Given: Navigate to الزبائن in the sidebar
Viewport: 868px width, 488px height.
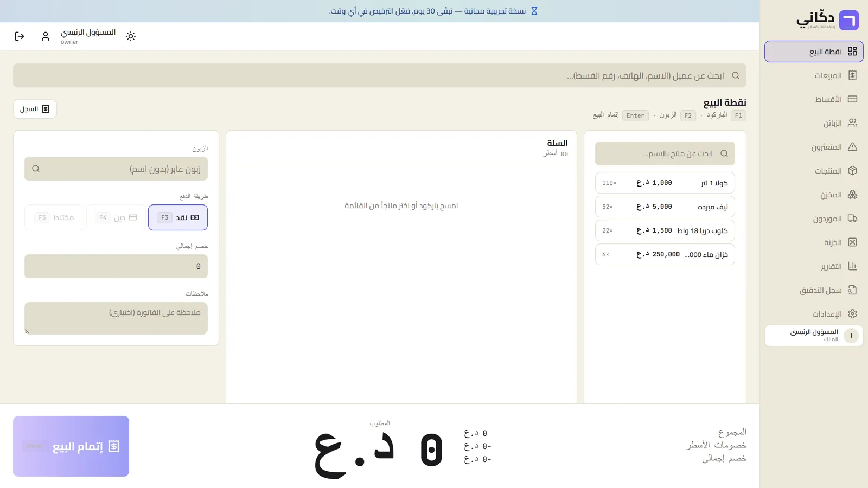Looking at the screenshot, I should click(814, 123).
